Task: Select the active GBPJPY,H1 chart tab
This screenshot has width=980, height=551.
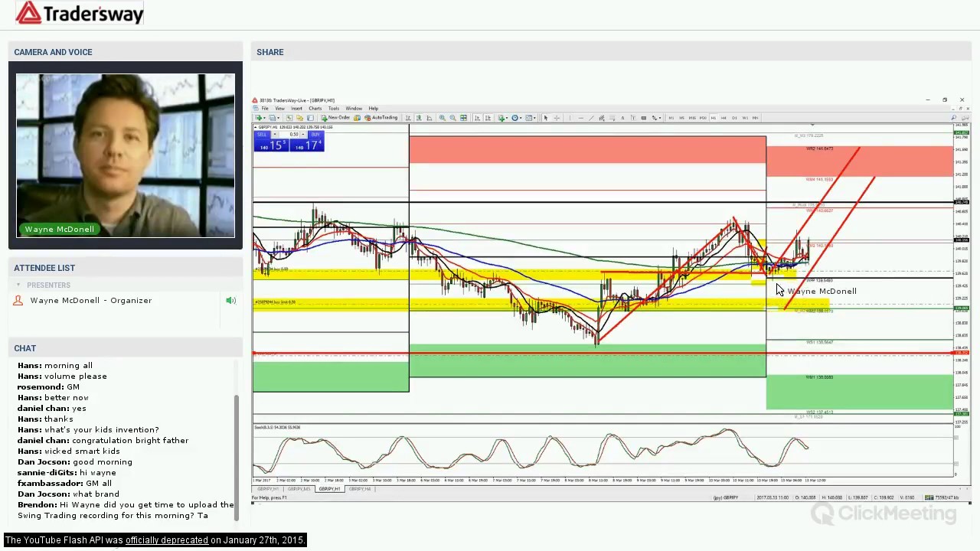Action: [330, 488]
